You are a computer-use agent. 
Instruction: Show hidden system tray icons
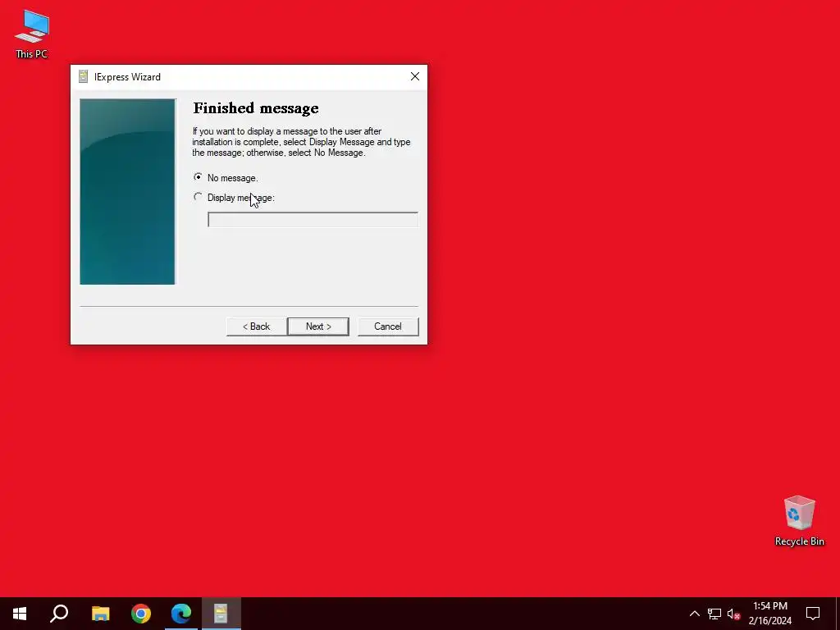(x=694, y=614)
